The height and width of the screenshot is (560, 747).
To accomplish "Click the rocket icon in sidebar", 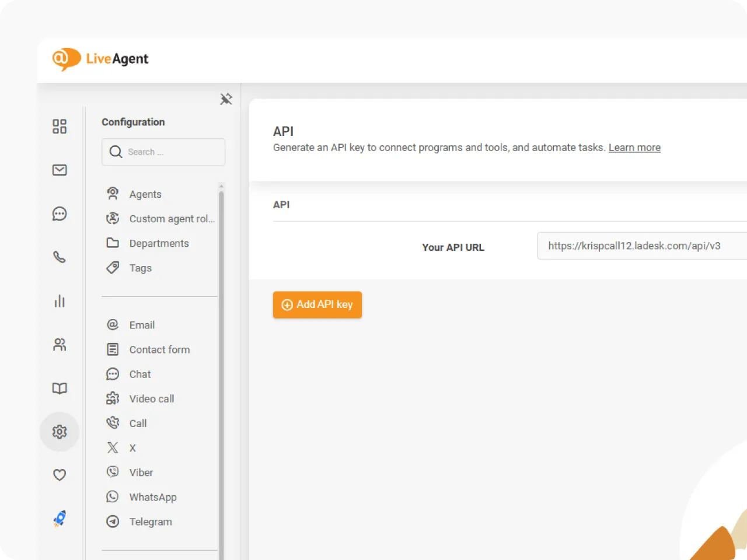I will click(x=60, y=518).
